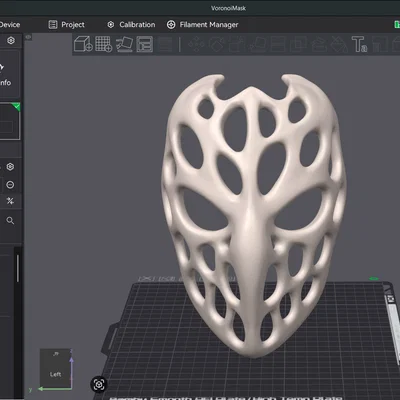Activate the Move tool
The image size is (400, 400).
(x=196, y=44)
